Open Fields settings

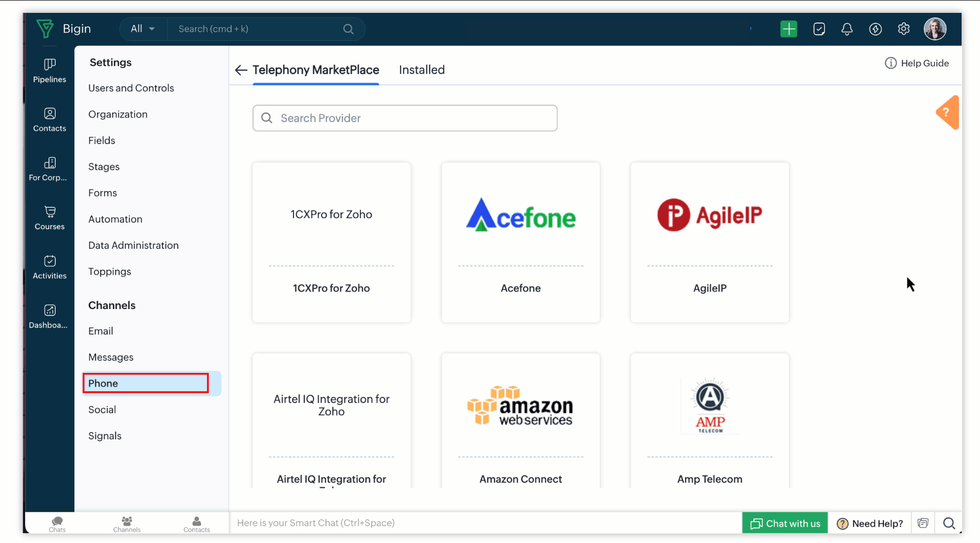tap(102, 140)
